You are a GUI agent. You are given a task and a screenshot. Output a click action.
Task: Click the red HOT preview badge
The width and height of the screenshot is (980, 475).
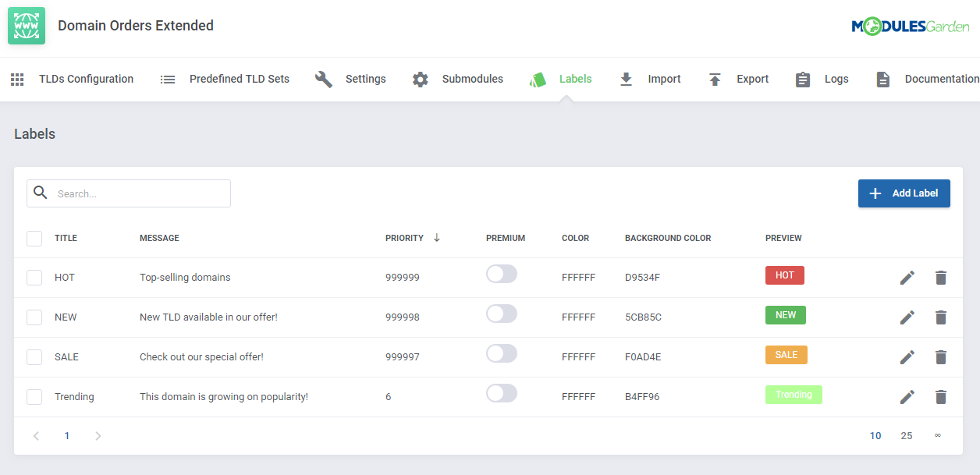point(785,275)
